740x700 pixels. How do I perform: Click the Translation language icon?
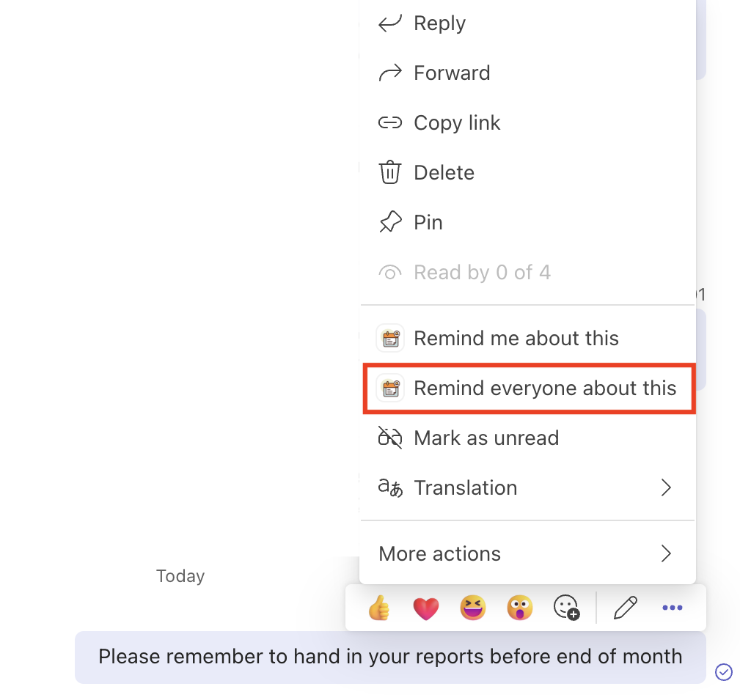(x=390, y=487)
